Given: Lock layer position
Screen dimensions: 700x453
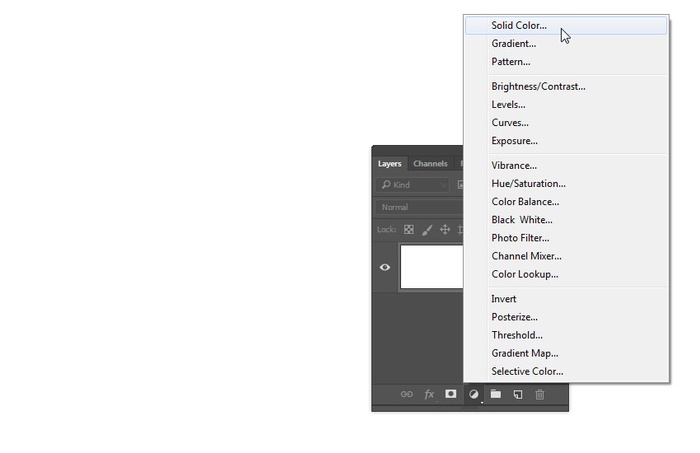Looking at the screenshot, I should coord(445,229).
